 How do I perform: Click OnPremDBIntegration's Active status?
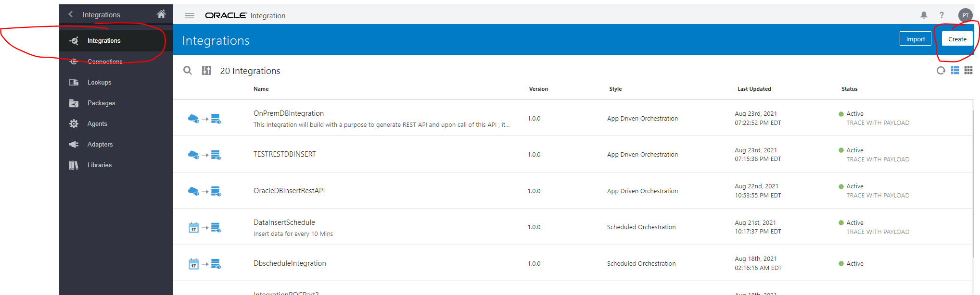[x=854, y=114]
